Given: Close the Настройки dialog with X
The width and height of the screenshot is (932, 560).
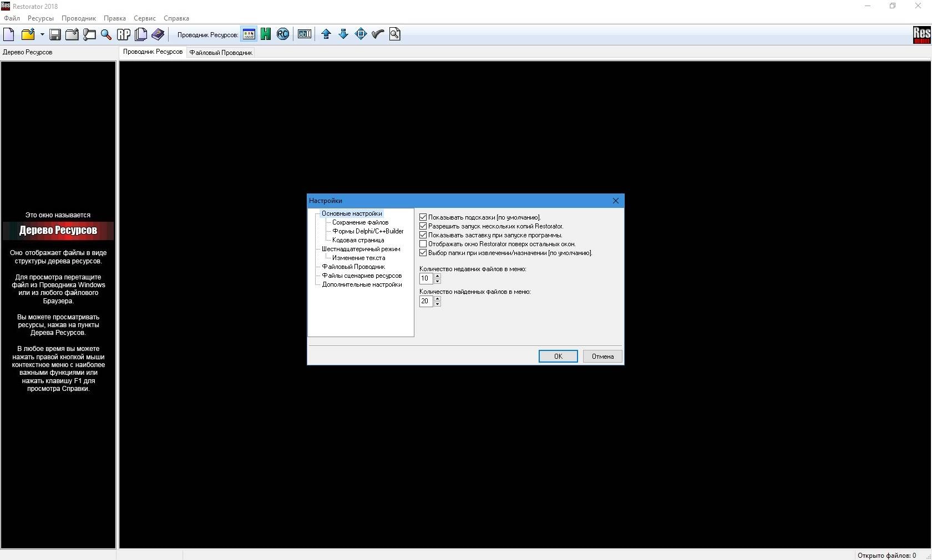Looking at the screenshot, I should [615, 201].
